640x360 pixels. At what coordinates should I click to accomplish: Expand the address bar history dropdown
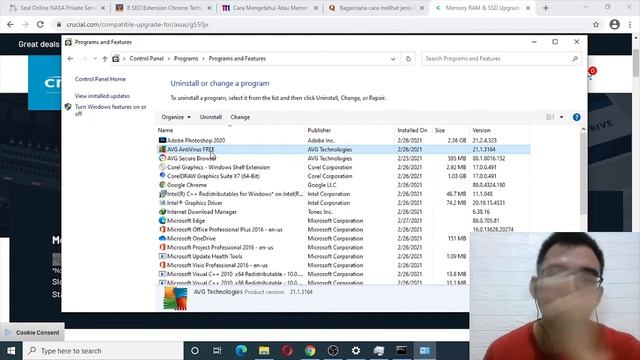coord(393,59)
